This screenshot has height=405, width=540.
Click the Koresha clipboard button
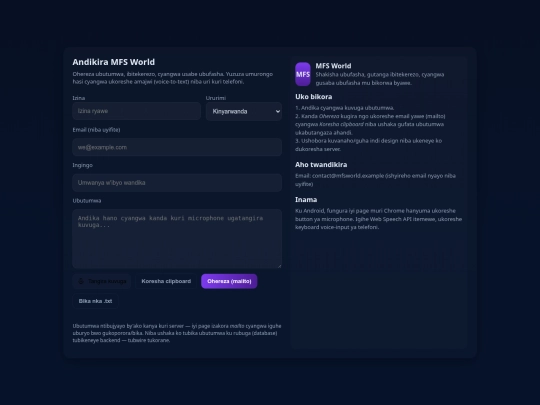pos(166,281)
